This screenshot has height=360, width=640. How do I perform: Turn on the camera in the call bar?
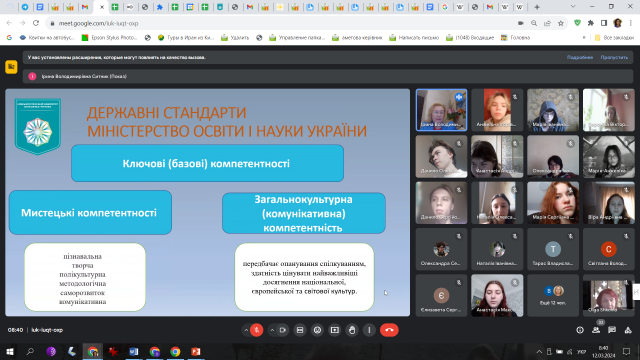(x=282, y=330)
